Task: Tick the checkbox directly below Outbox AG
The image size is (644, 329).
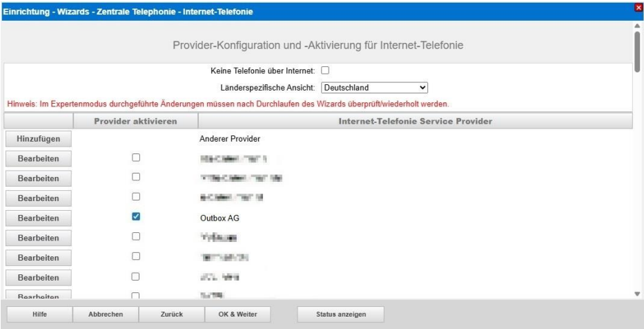Action: tap(136, 237)
